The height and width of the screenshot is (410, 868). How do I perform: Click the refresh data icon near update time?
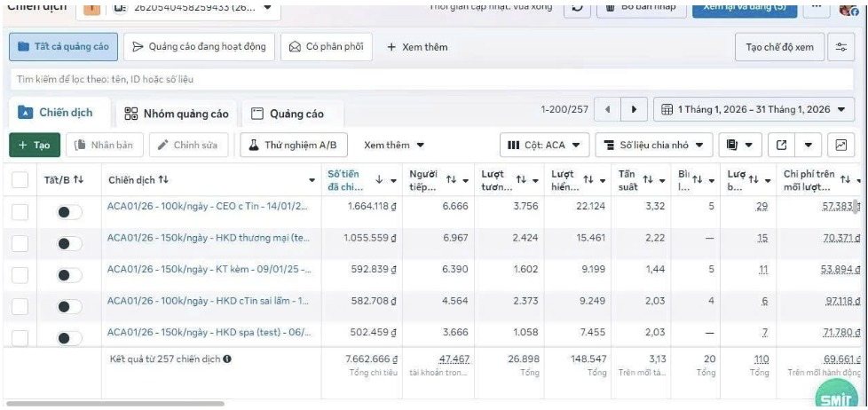coord(576,8)
